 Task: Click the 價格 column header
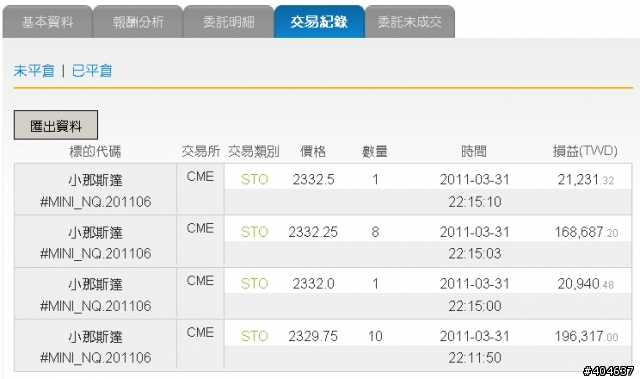[x=313, y=152]
